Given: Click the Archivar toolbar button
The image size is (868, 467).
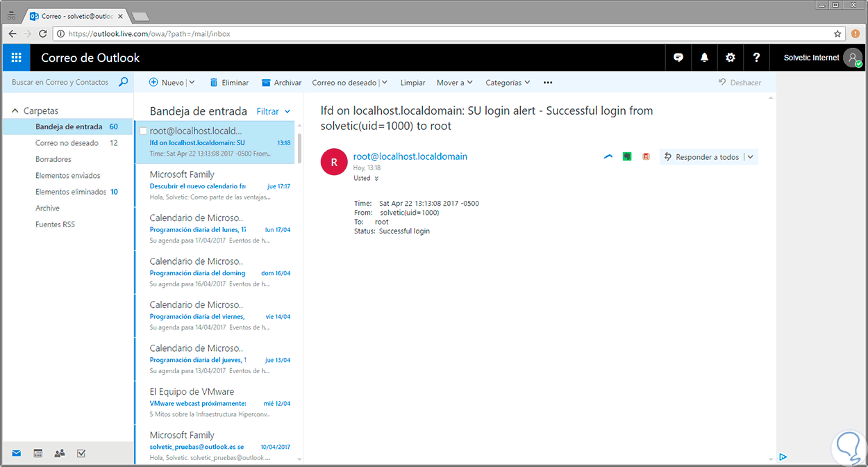Looking at the screenshot, I should (281, 83).
